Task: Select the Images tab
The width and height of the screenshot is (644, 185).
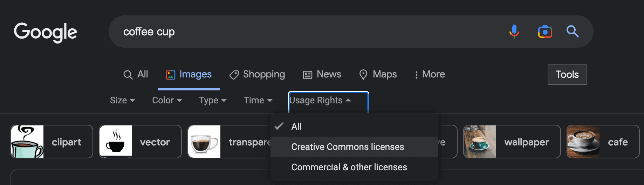Action: click(189, 74)
